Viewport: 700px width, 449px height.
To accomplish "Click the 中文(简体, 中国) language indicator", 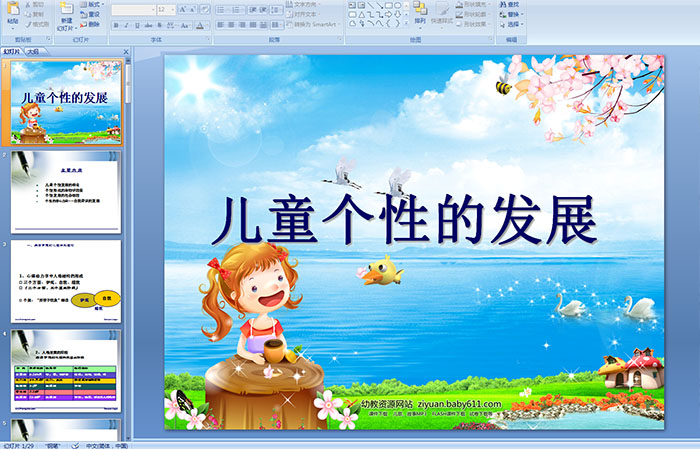I will 107,445.
